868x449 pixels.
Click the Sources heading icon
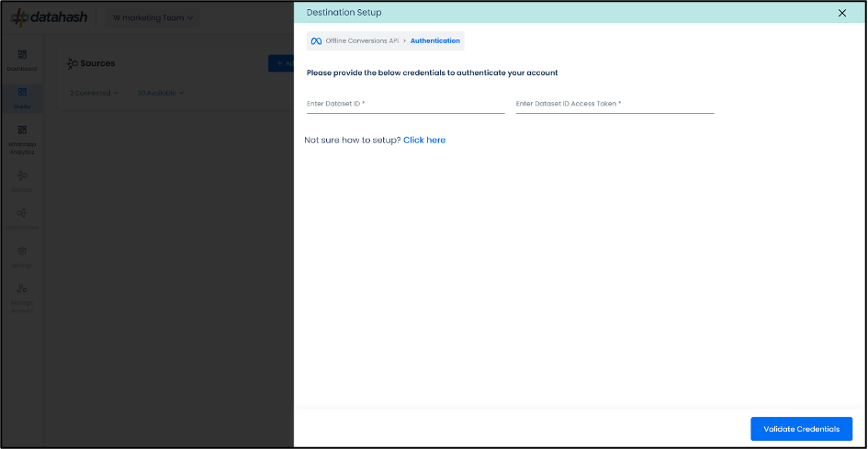(72, 63)
